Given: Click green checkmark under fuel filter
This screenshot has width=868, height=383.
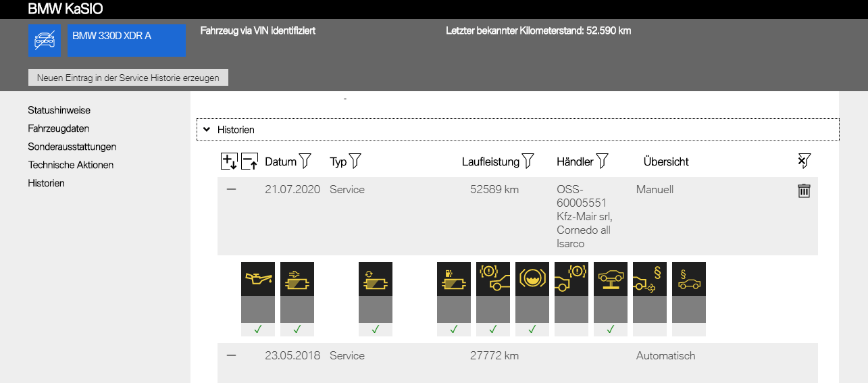Looking at the screenshot, I should coord(454,329).
